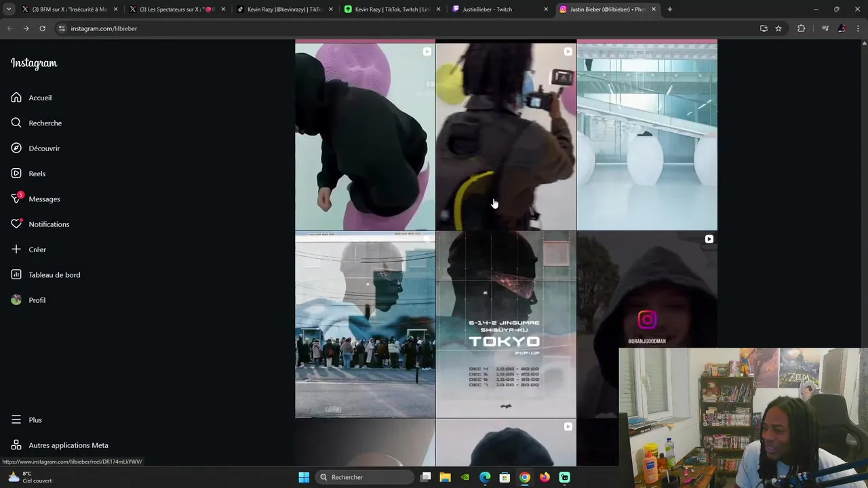Open Autres applications Meta
Viewport: 868px width, 488px height.
click(60, 445)
